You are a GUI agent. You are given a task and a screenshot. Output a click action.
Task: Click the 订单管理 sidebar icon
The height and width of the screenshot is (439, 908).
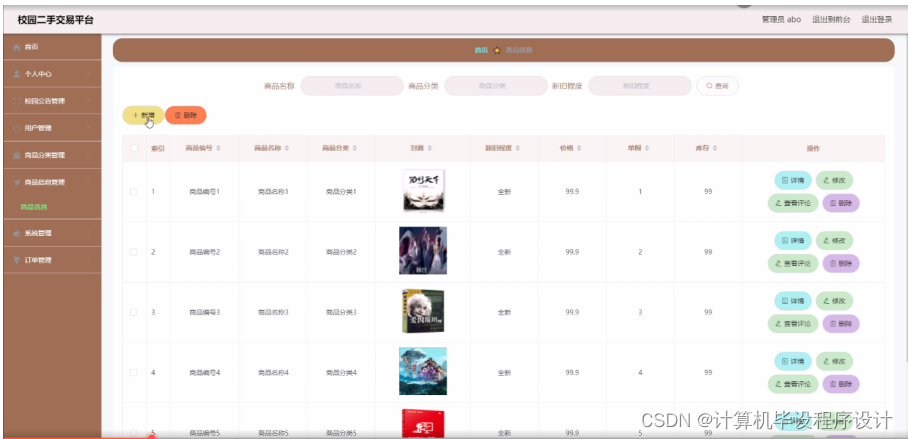pyautogui.click(x=17, y=260)
